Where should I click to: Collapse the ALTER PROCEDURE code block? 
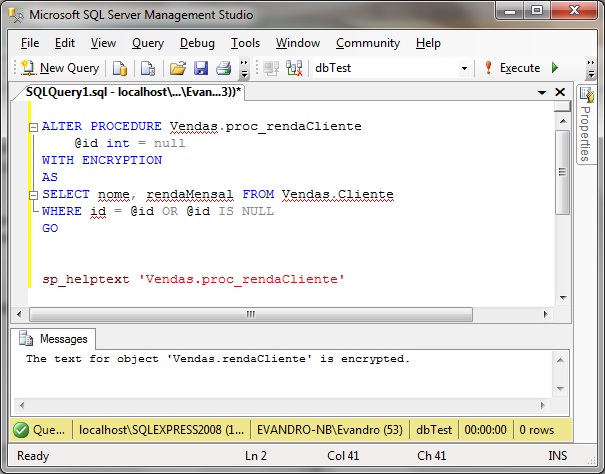(34, 127)
